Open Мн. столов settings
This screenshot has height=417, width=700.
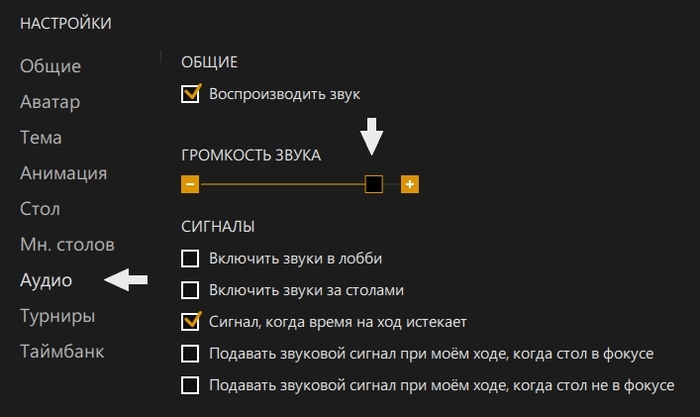[67, 245]
